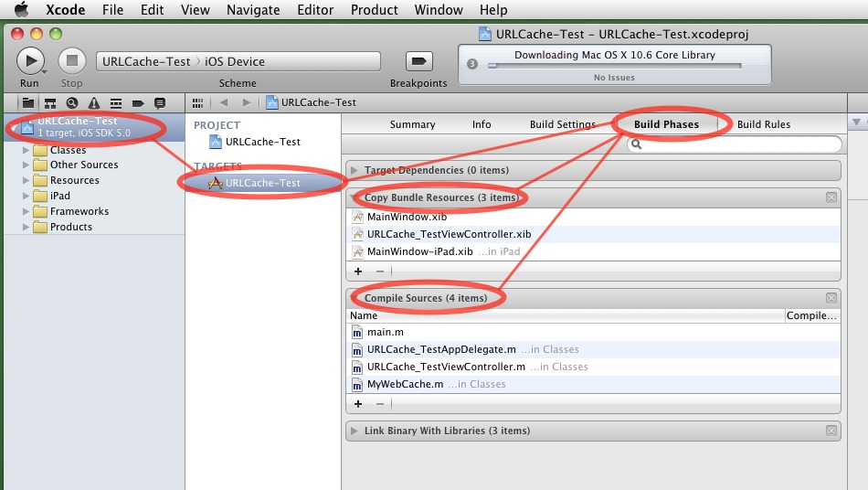Show the Symbol navigator icon
868x490 pixels.
[50, 103]
